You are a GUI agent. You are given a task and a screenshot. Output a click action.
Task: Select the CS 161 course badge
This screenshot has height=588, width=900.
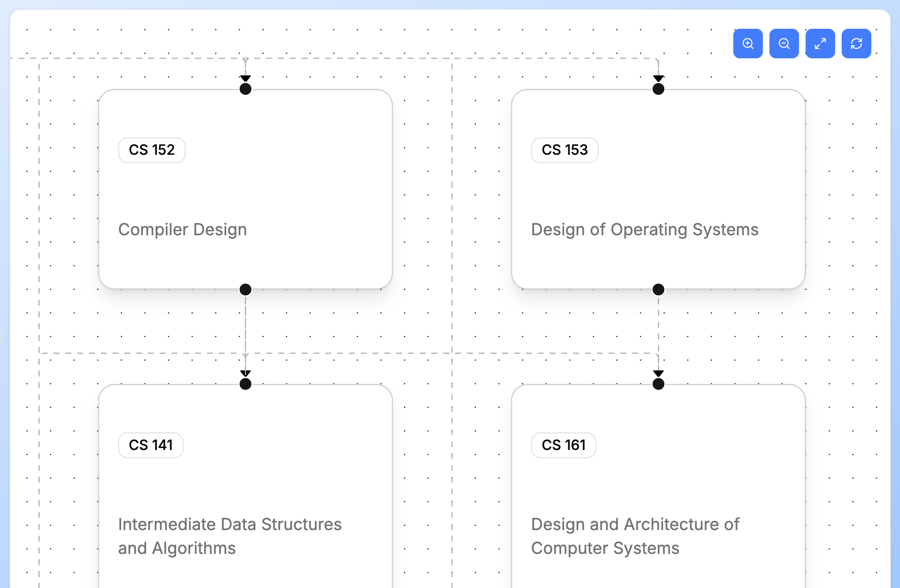pos(563,445)
